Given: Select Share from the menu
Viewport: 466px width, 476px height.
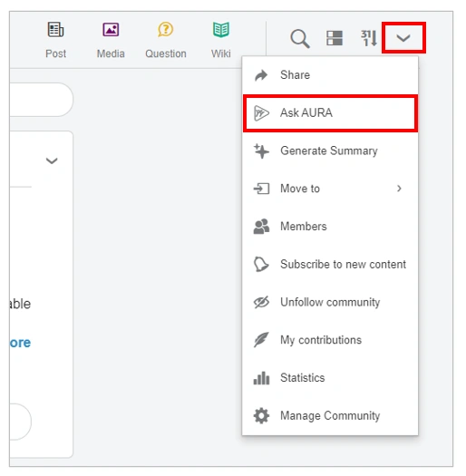Looking at the screenshot, I should point(330,75).
